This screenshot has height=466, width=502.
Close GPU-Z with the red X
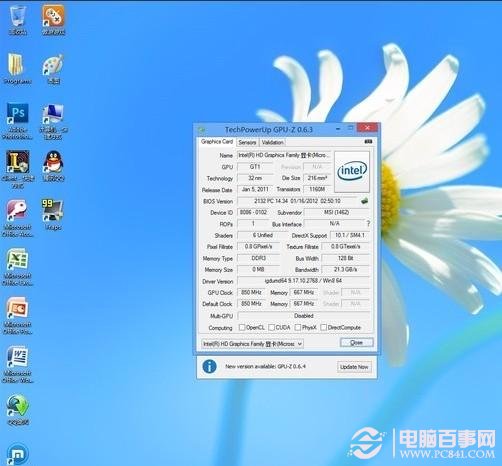[367, 127]
